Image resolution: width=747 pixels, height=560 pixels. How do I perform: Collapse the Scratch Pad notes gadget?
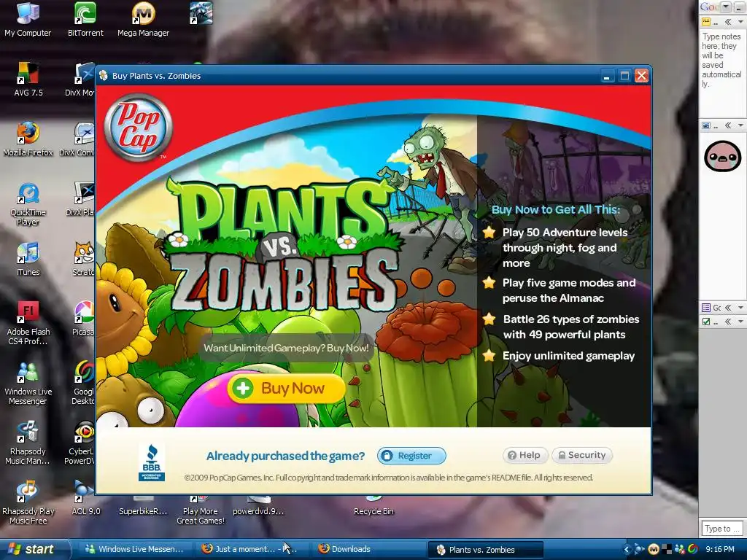[728, 22]
